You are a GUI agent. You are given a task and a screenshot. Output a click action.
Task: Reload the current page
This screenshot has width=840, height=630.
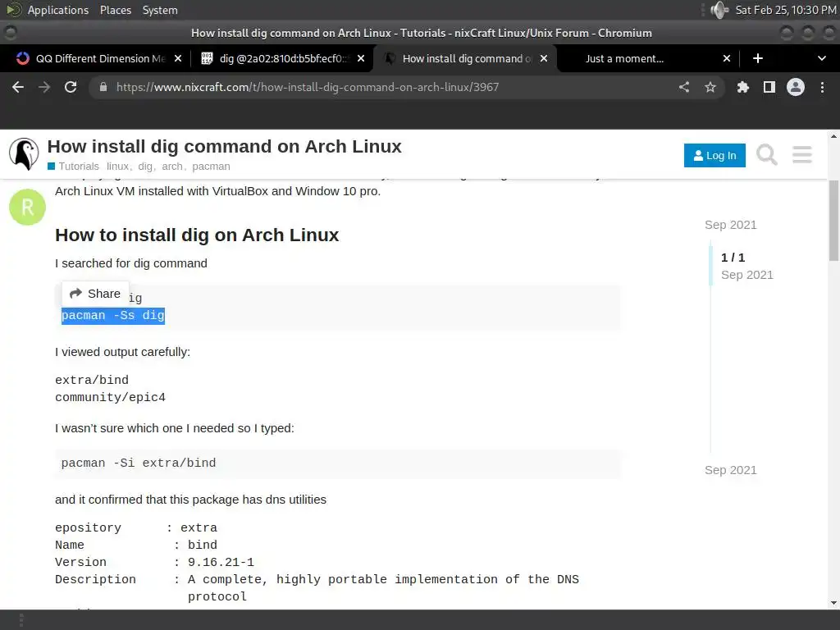click(71, 87)
